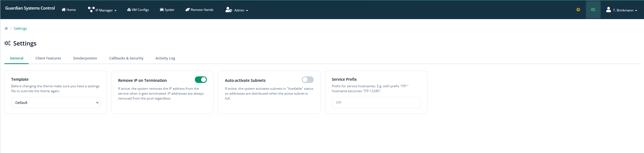This screenshot has width=644, height=153.
Task: Click the Template card title
Action: (20, 79)
